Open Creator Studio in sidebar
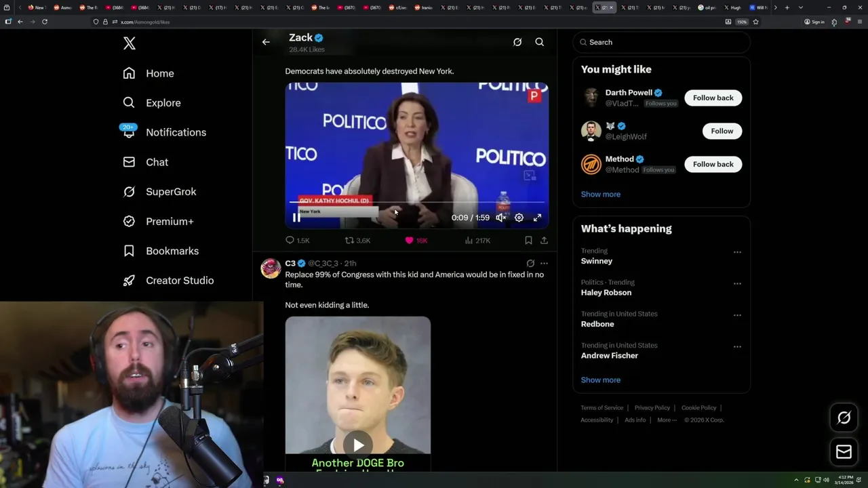The height and width of the screenshot is (488, 868). 168,281
